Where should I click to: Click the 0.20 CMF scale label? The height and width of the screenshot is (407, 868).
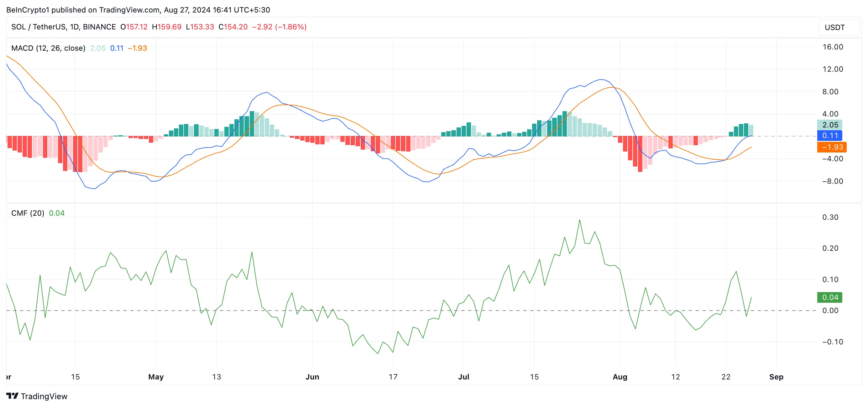tap(830, 248)
